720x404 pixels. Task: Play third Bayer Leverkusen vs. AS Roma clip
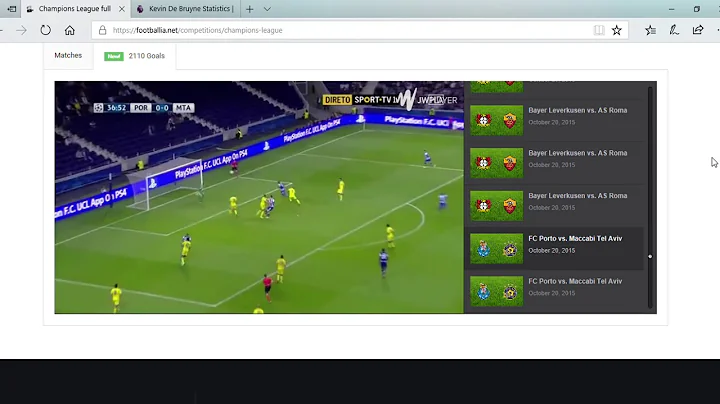coord(554,206)
